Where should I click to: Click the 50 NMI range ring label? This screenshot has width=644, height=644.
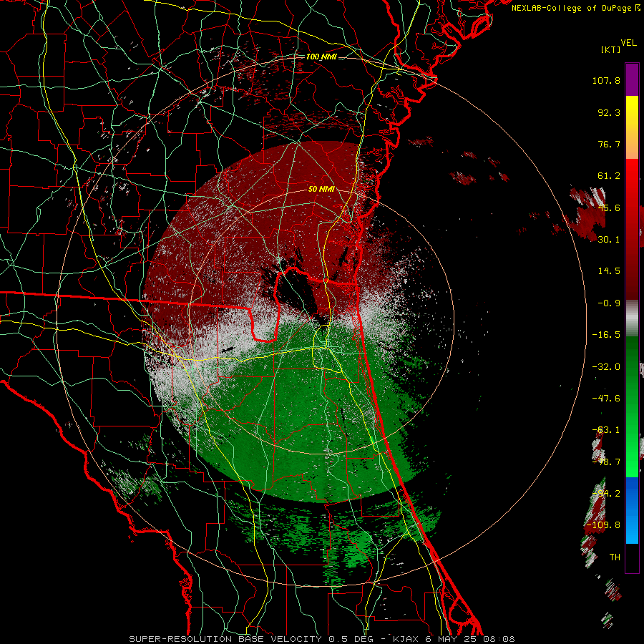coord(321,189)
